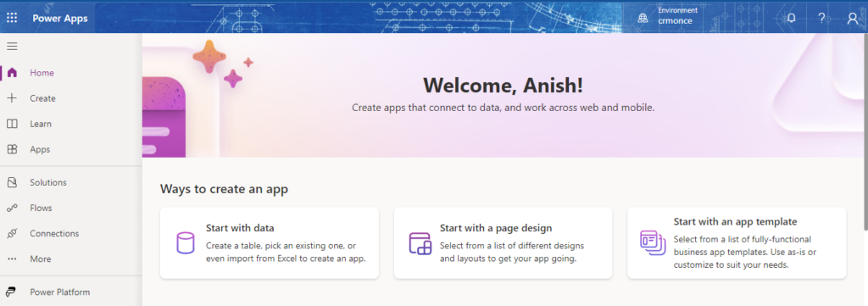This screenshot has height=306, width=868.
Task: Click the Power Platform icon
Action: (12, 292)
